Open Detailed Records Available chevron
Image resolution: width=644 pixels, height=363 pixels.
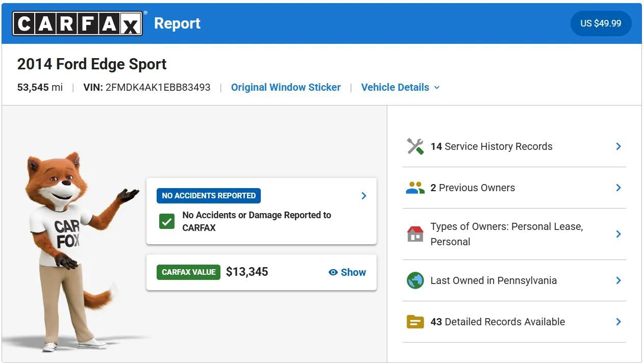click(618, 322)
